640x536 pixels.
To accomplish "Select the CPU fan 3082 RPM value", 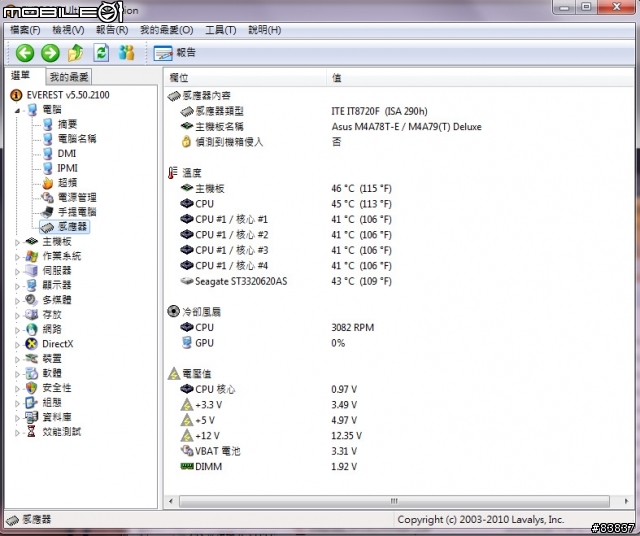I will click(353, 327).
